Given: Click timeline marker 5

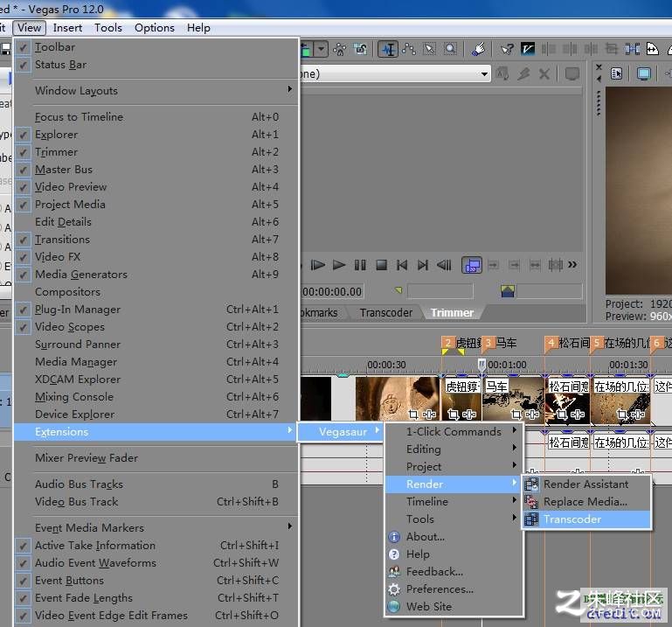Looking at the screenshot, I should coord(597,343).
